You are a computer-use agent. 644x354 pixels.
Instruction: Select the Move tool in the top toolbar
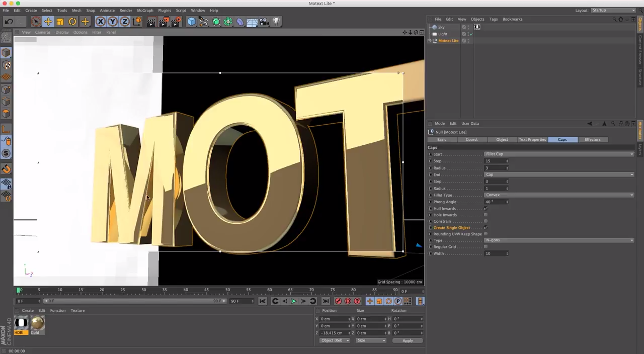coord(48,22)
